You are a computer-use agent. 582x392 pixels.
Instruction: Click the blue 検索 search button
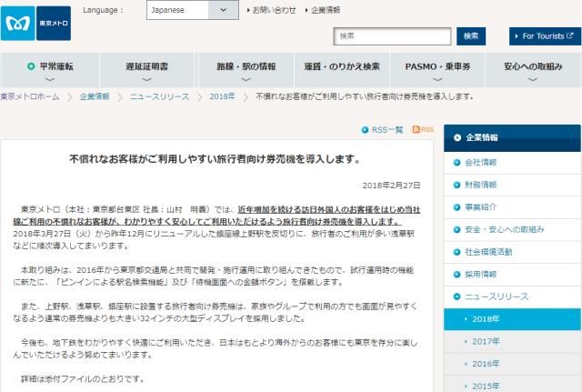(471, 36)
